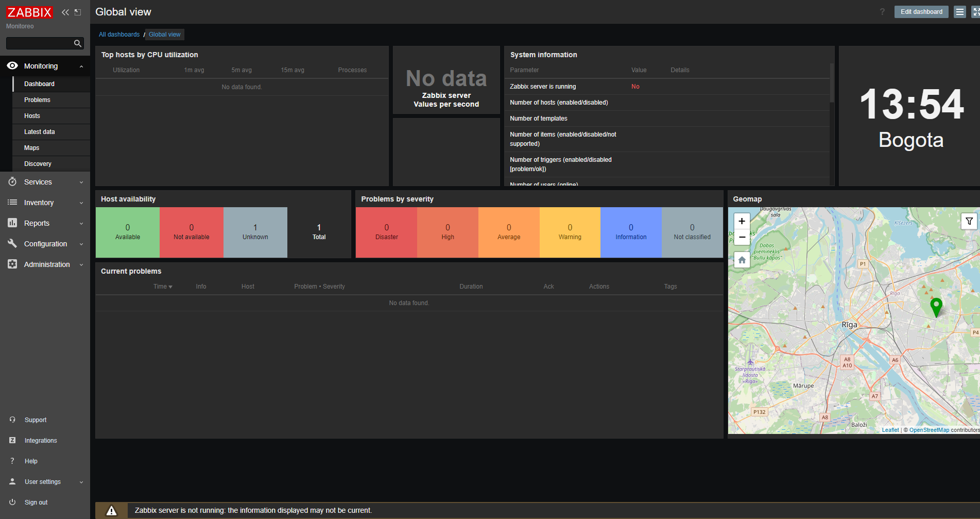The width and height of the screenshot is (980, 519).
Task: Open the Monitoring eye icon in sidebar
Action: coord(12,66)
